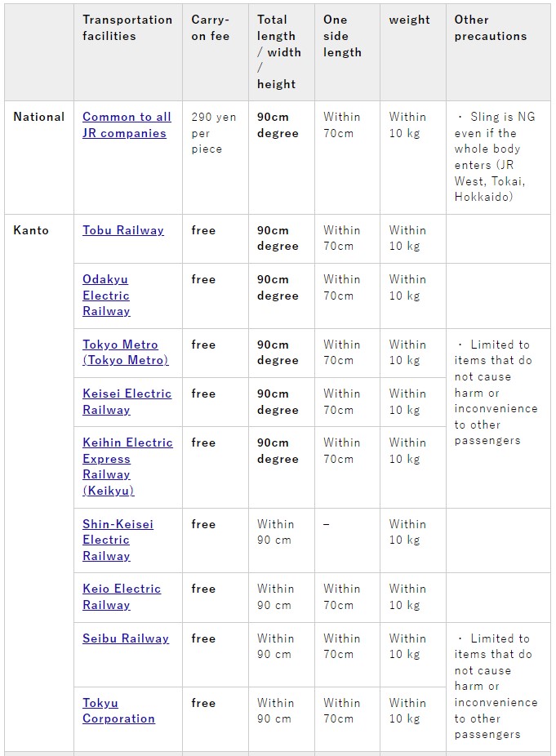The width and height of the screenshot is (556, 756).
Task: Follow Keihin Electric Express Railway (Keikyu) link
Action: pos(127,466)
